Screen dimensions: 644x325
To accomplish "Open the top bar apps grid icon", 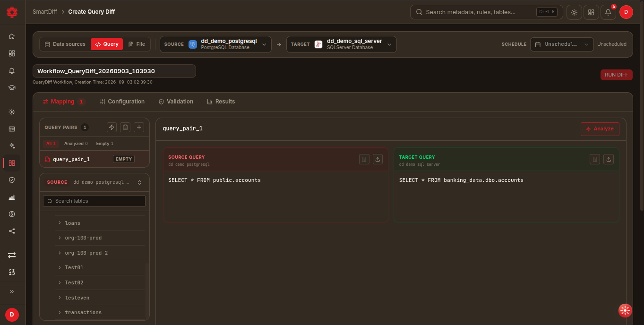I will [x=591, y=12].
